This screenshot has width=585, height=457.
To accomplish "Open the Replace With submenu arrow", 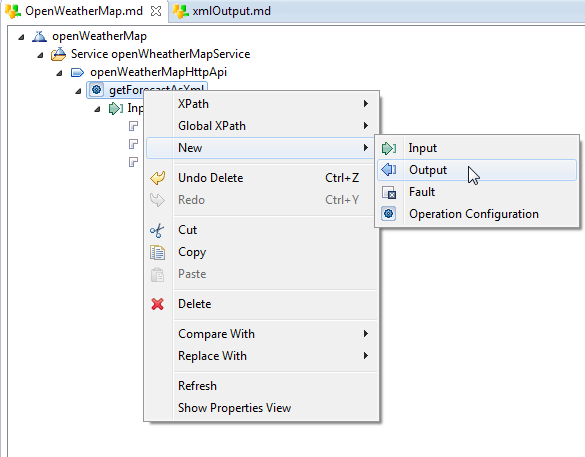I will tap(366, 356).
